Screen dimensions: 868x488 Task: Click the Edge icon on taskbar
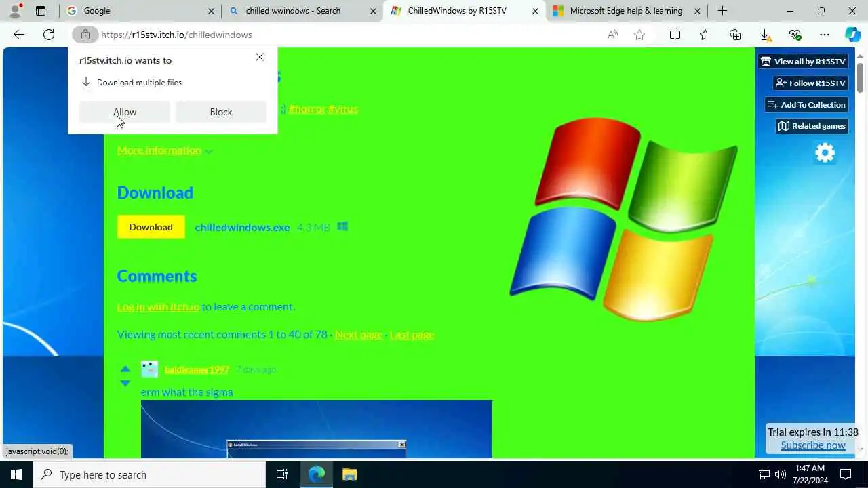(317, 474)
